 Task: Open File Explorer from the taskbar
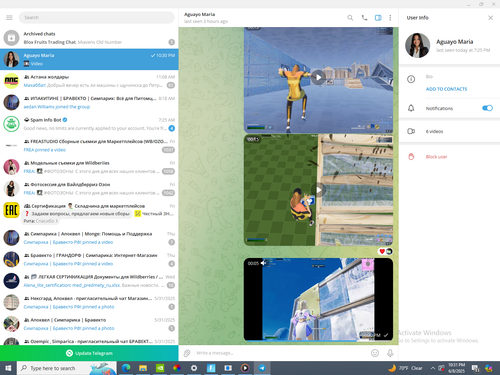coord(143,368)
